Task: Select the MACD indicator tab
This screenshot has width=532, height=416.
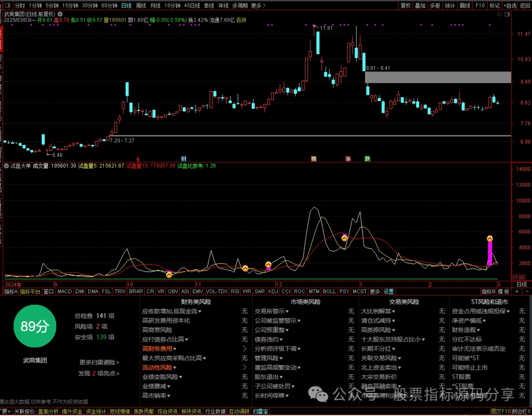Action: pyautogui.click(x=65, y=292)
